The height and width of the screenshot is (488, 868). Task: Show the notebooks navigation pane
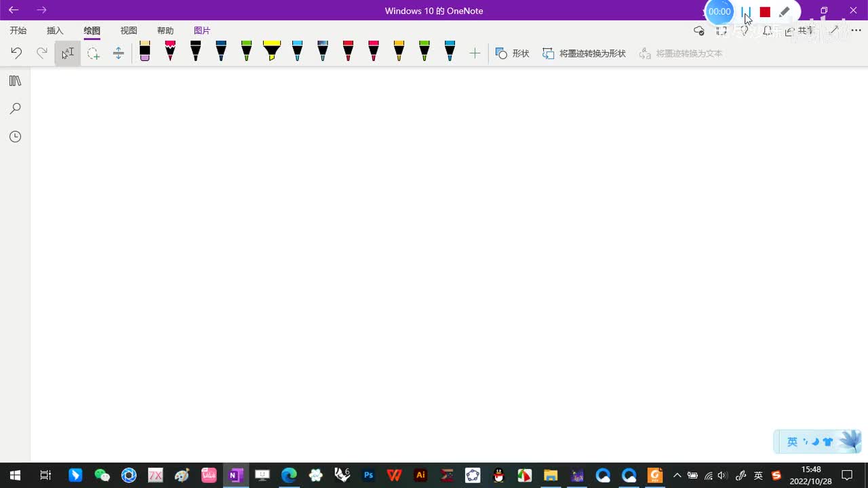tap(15, 81)
